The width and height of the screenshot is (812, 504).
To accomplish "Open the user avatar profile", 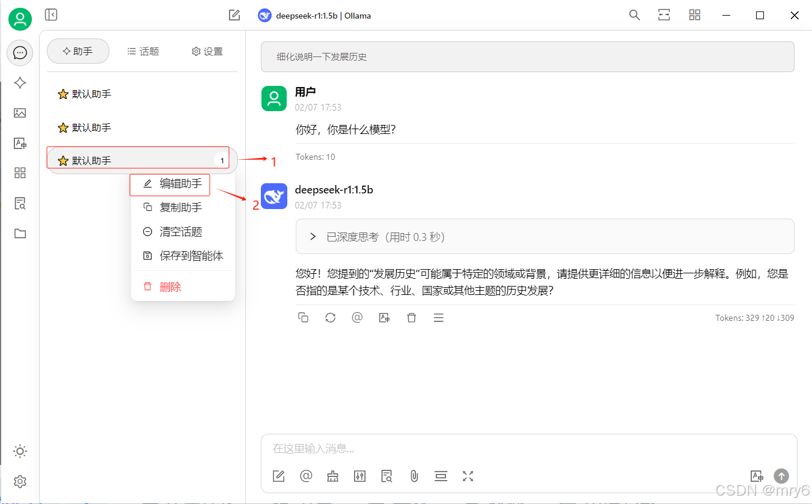I will point(20,19).
